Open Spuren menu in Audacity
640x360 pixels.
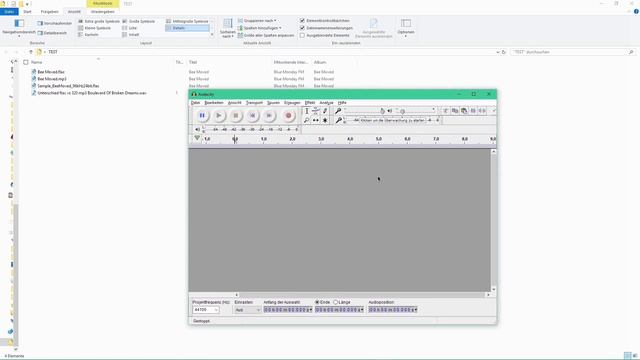pos(273,103)
